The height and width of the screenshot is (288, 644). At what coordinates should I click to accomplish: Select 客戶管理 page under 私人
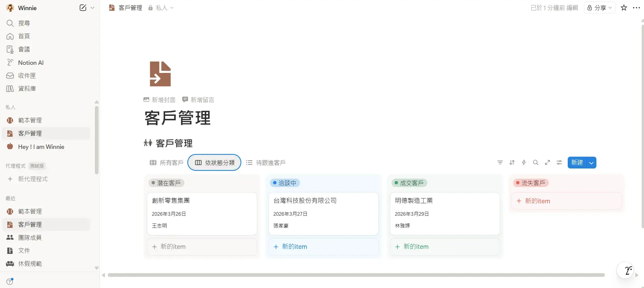[46, 133]
